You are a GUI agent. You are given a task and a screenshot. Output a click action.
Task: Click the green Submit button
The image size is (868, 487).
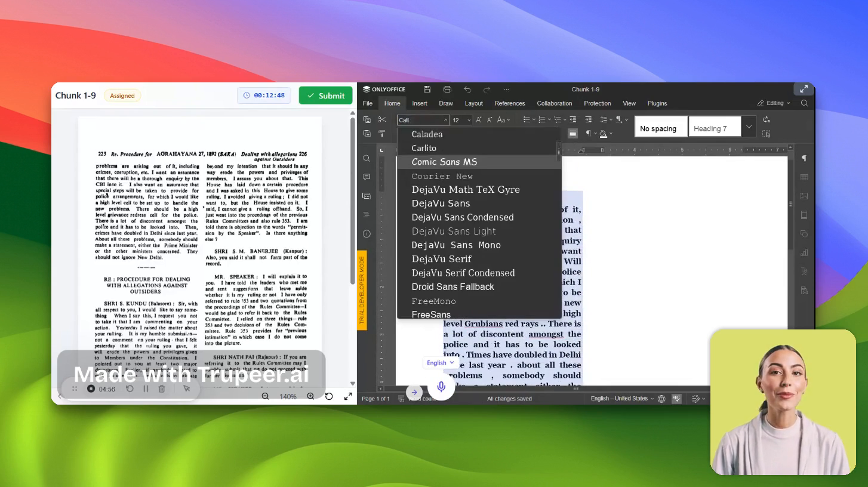(x=326, y=95)
